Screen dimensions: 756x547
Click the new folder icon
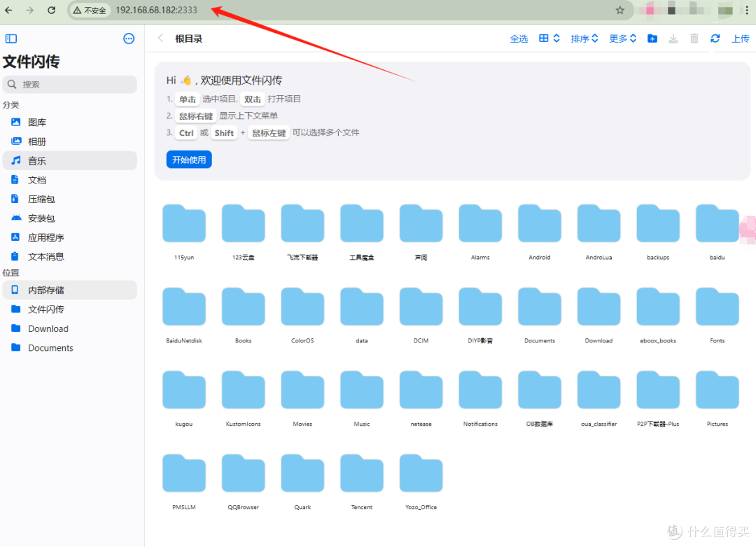pos(652,39)
